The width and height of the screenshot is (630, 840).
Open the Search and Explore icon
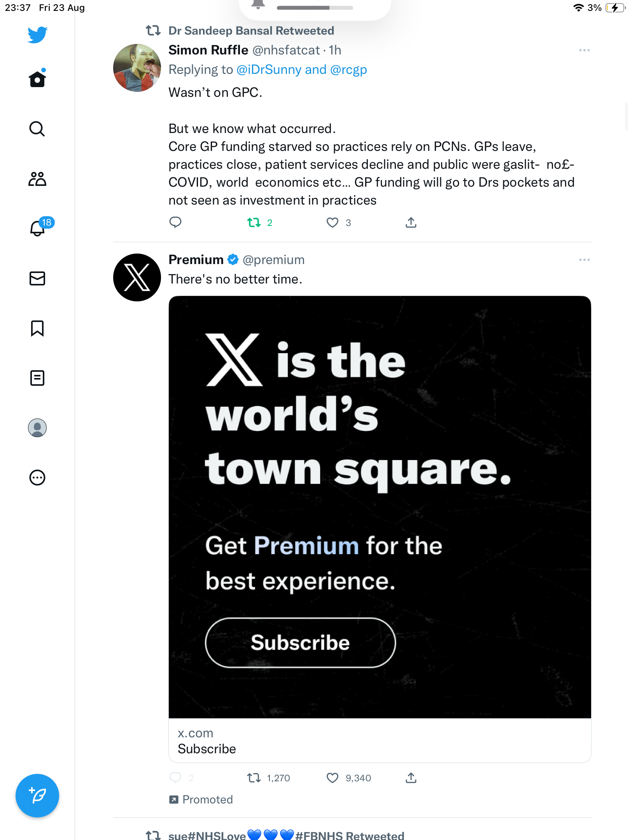[x=37, y=129]
